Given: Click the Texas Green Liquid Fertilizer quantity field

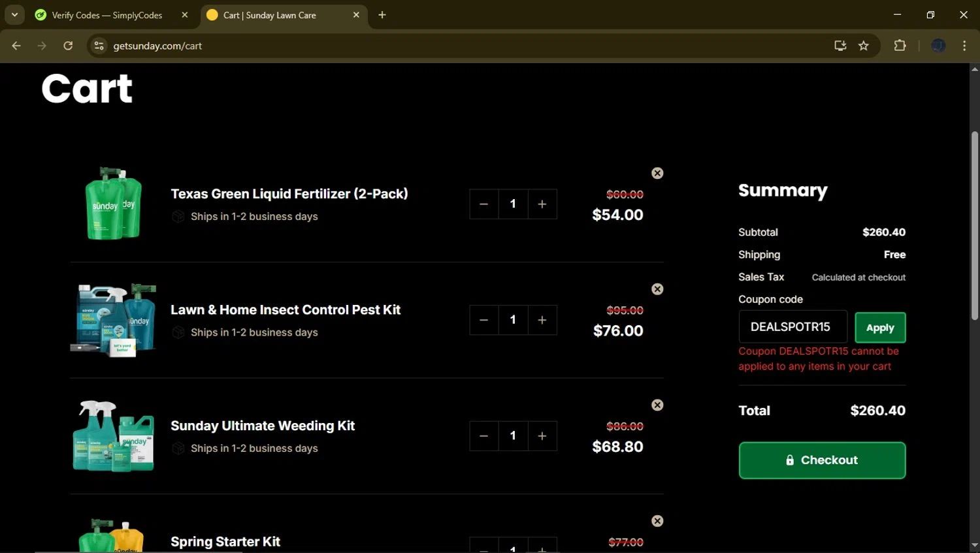Looking at the screenshot, I should tap(513, 204).
